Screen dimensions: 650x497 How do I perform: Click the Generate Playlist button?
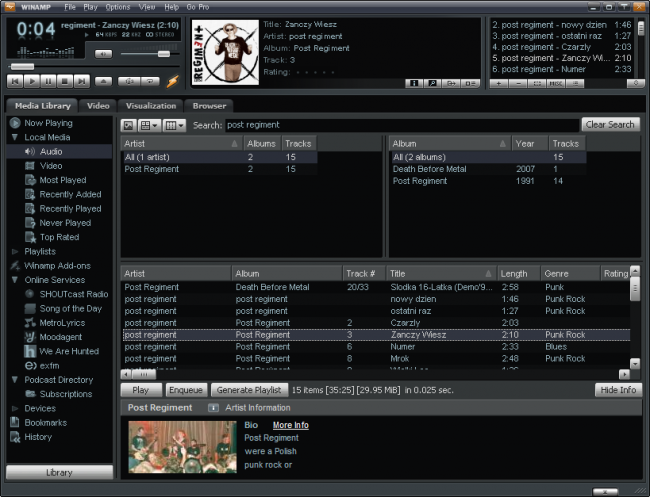pos(249,390)
